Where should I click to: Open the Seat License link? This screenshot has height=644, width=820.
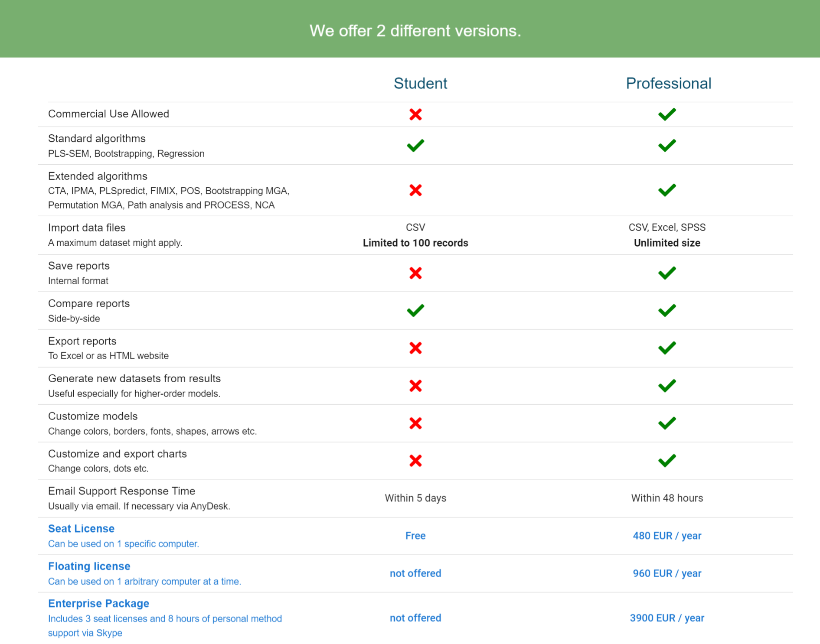coord(81,529)
